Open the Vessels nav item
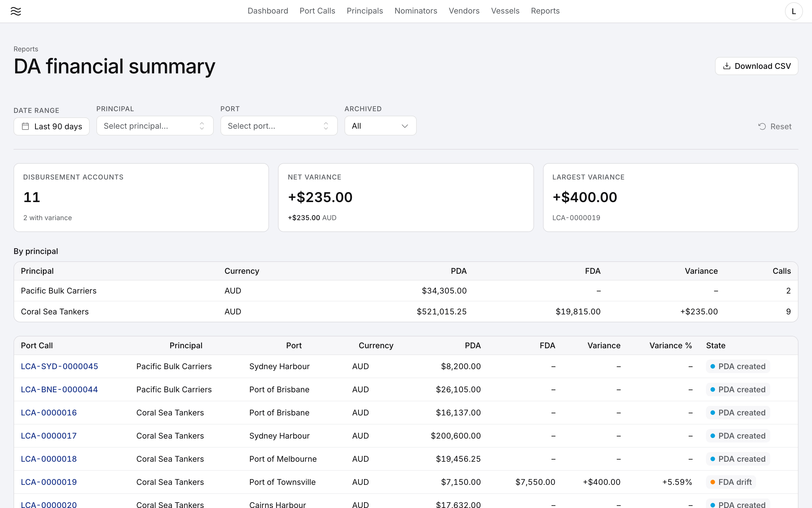This screenshot has height=508, width=812. (505, 11)
